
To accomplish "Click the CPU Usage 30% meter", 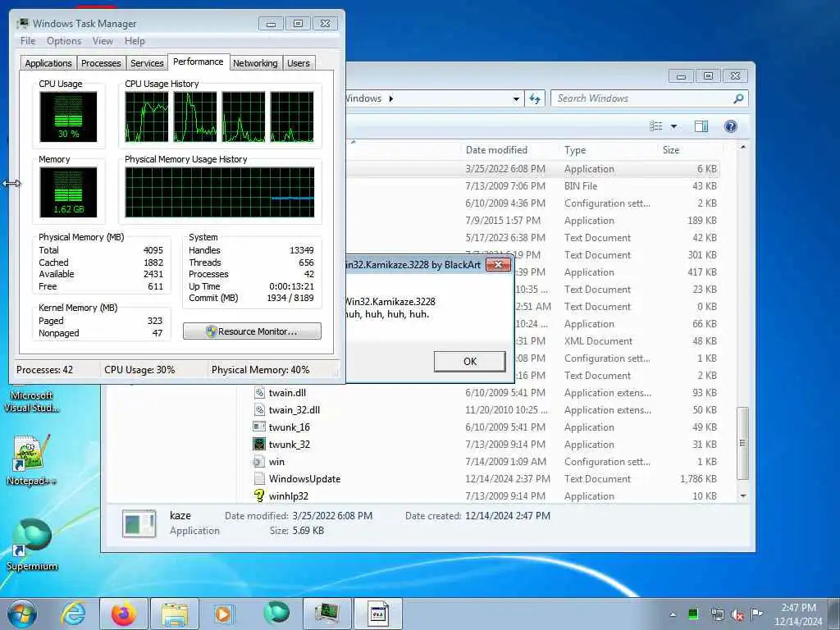I will pos(68,116).
